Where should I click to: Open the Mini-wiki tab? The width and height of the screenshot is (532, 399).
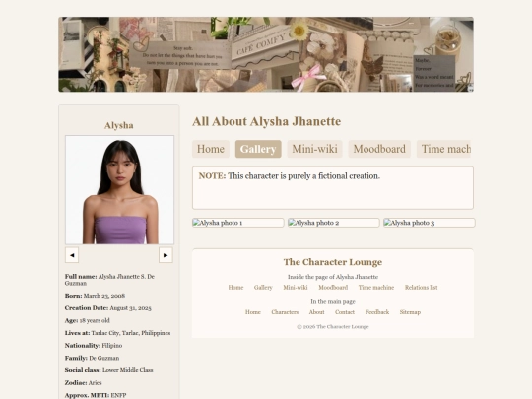[x=315, y=149]
